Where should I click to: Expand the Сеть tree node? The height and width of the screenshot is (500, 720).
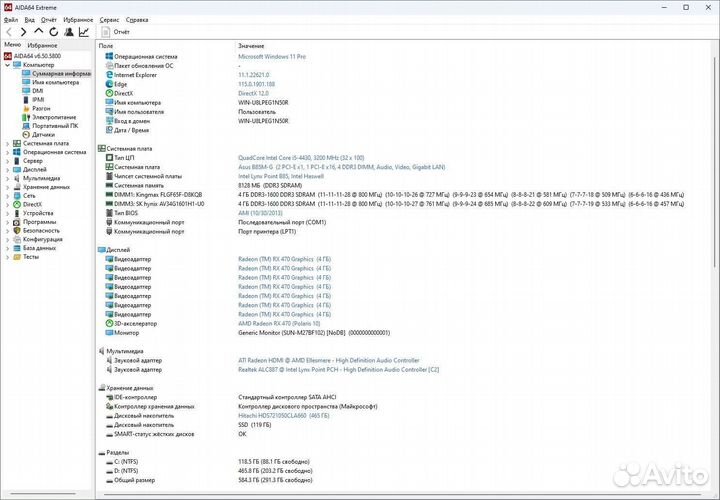(7, 196)
